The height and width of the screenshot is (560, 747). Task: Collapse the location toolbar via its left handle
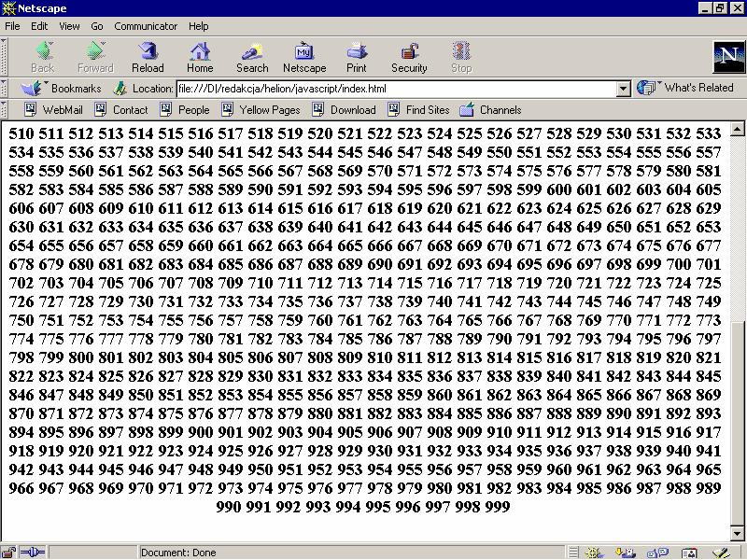(4, 88)
